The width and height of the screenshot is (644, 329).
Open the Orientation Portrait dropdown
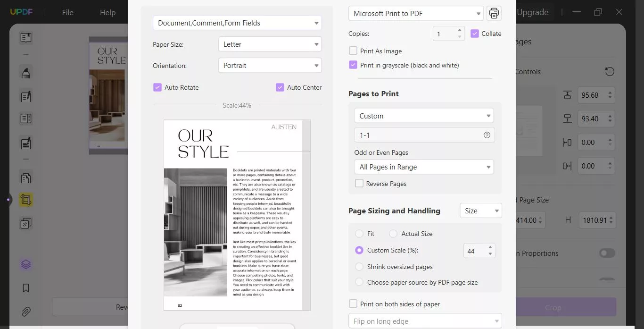pyautogui.click(x=270, y=65)
